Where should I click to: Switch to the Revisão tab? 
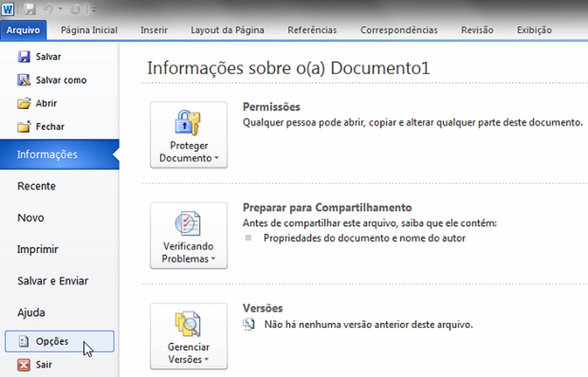point(477,30)
